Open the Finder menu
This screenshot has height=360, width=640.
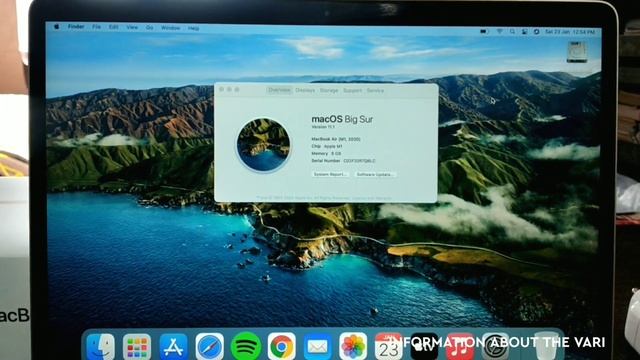pos(76,27)
